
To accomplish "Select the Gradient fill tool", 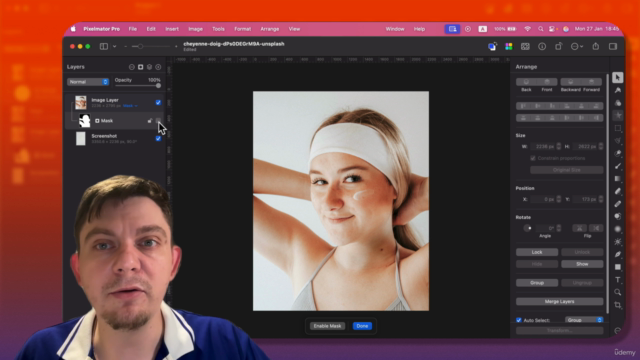I will [618, 179].
